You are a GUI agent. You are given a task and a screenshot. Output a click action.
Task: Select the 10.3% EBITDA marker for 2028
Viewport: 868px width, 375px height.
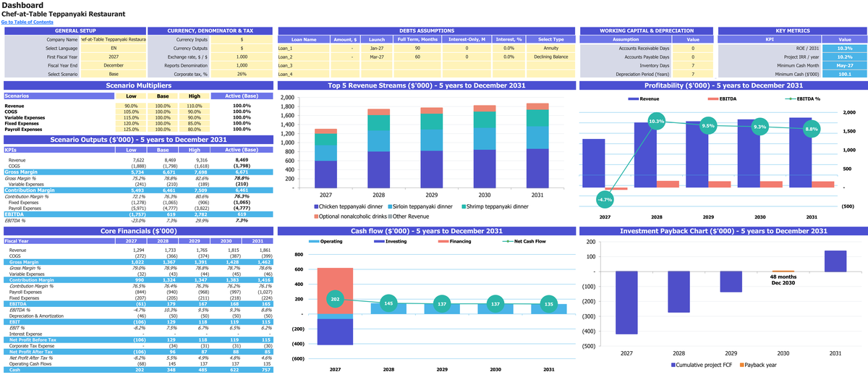(656, 122)
